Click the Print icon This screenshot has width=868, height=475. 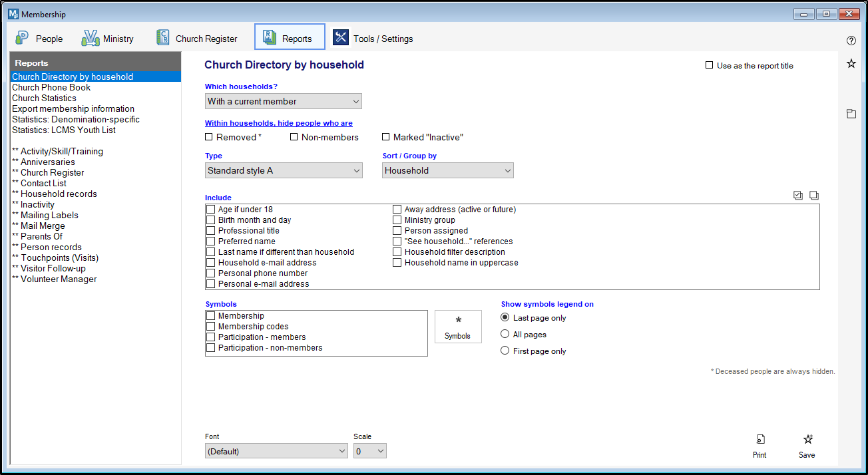pos(759,440)
